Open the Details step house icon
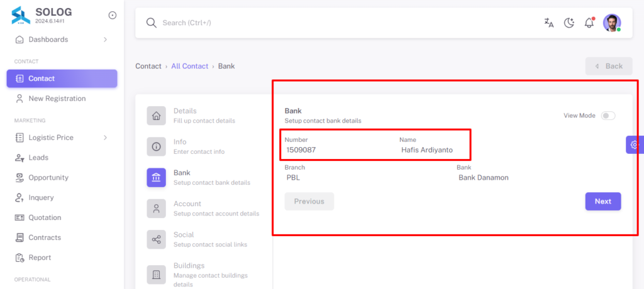The width and height of the screenshot is (644, 289). (157, 116)
